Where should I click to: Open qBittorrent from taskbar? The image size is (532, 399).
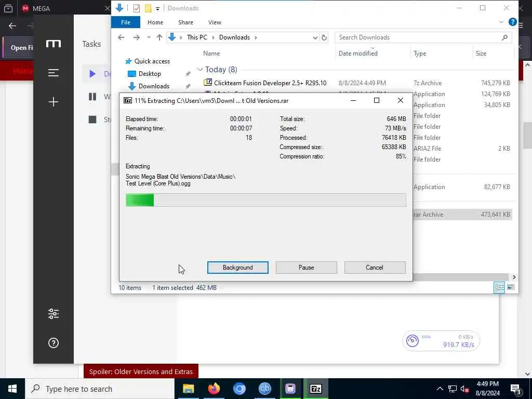(x=264, y=389)
